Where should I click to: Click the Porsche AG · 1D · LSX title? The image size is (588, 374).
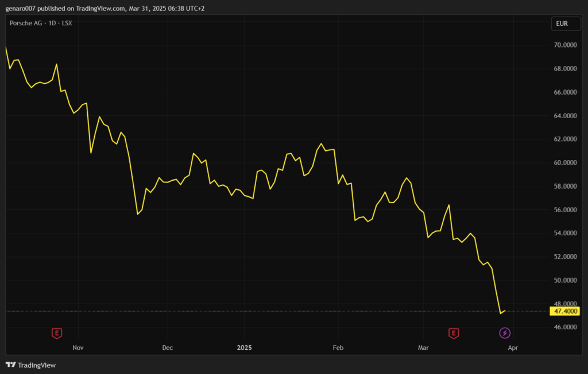41,23
